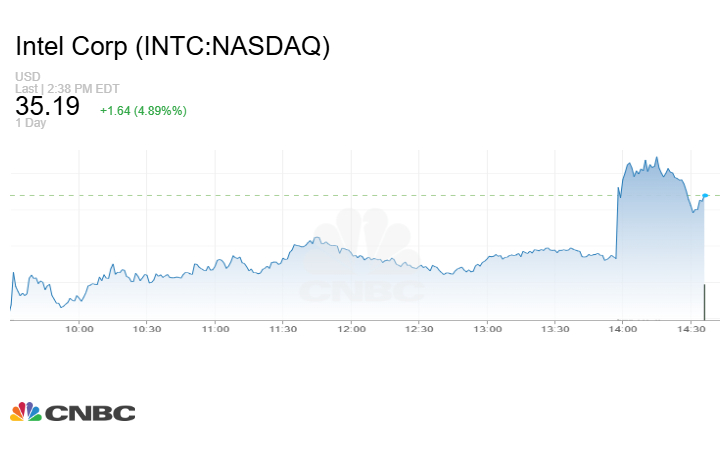Click the Last 2:38 PM EDT timestamp

(x=67, y=88)
